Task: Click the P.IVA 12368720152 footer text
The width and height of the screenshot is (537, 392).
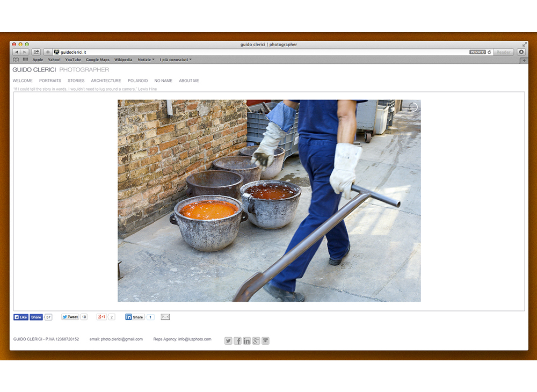Action: pos(62,339)
